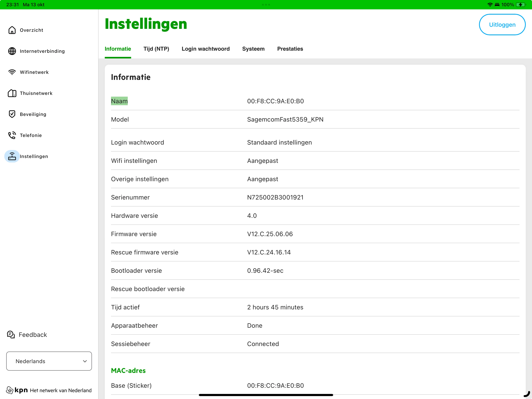Open the Feedback chat bubble icon

pyautogui.click(x=11, y=335)
